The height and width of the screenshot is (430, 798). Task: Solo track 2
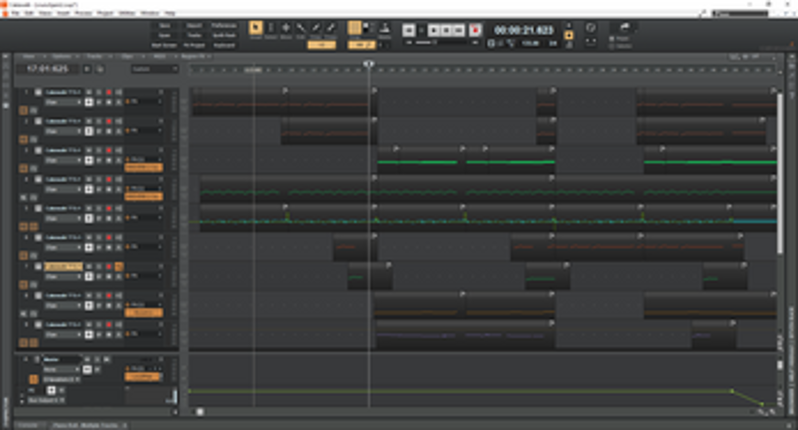[x=99, y=122]
